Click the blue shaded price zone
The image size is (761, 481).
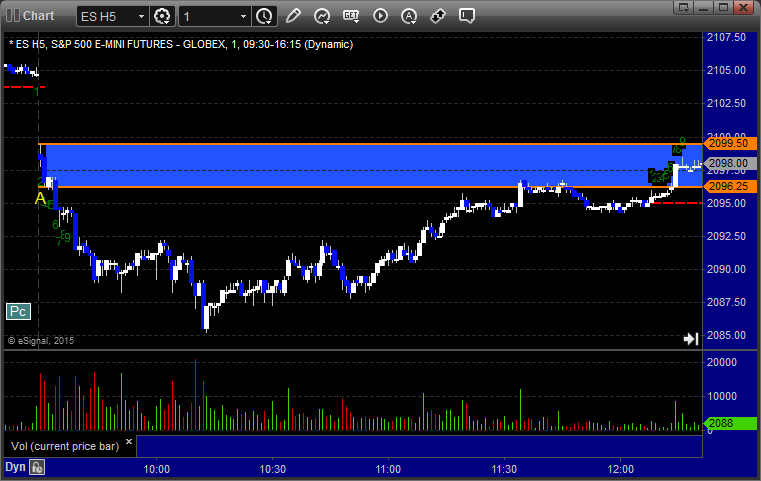[x=370, y=165]
